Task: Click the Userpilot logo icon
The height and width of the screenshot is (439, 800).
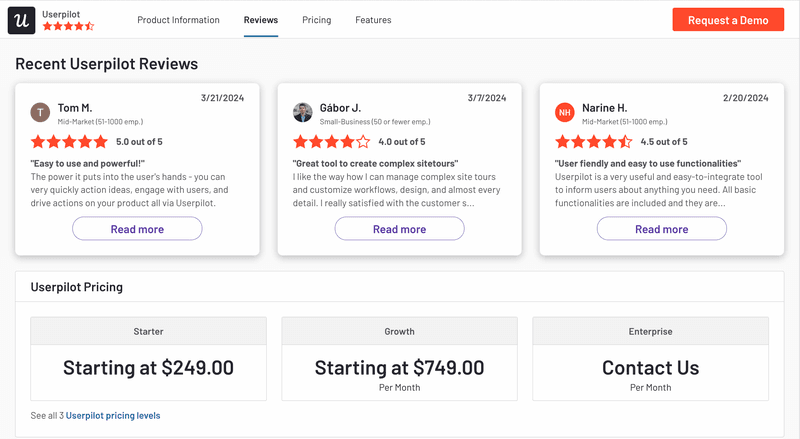Action: pos(21,20)
